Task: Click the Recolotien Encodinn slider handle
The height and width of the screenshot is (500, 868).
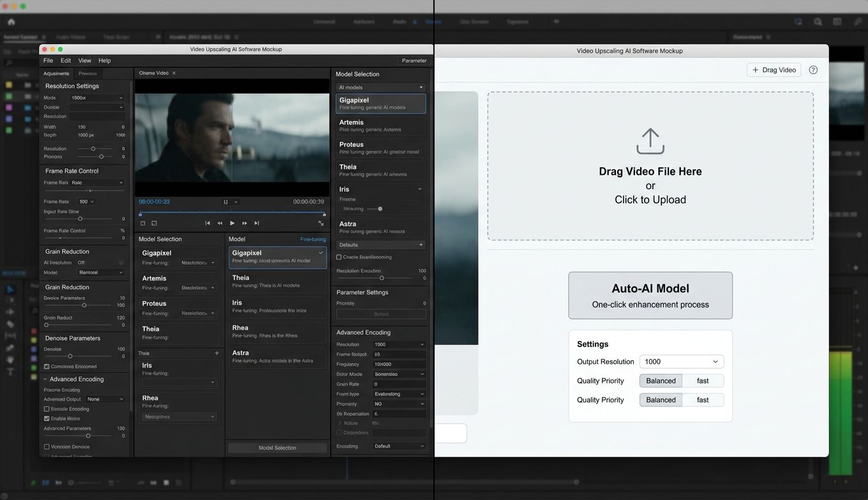Action: coord(382,278)
